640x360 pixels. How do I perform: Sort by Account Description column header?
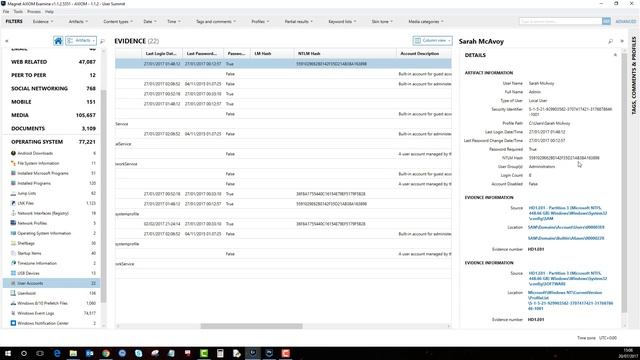424,53
